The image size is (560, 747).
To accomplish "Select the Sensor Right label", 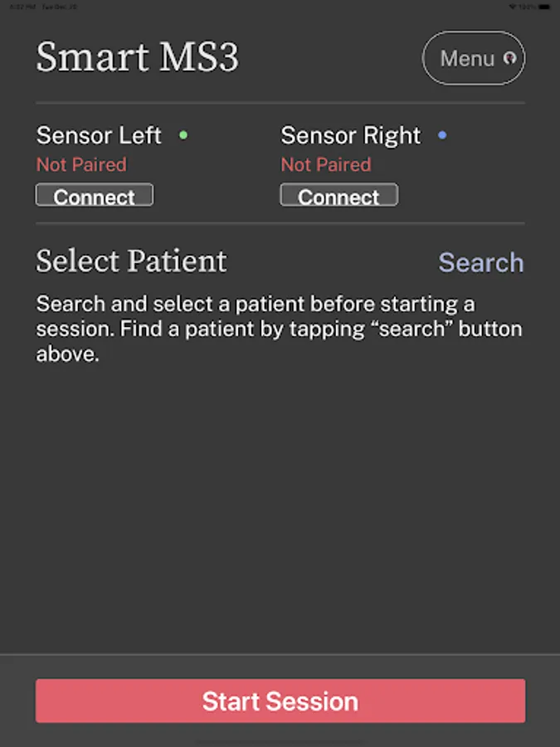I will click(x=350, y=135).
